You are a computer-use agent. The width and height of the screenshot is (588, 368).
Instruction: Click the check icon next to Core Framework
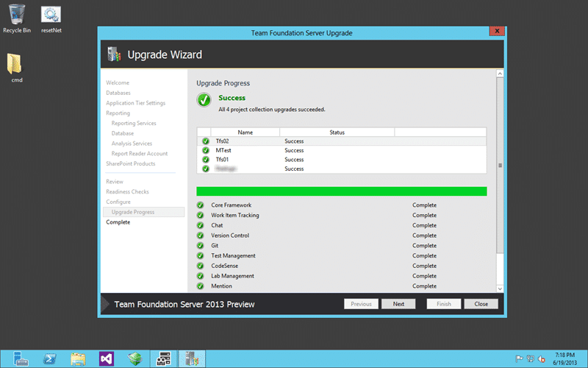click(200, 205)
